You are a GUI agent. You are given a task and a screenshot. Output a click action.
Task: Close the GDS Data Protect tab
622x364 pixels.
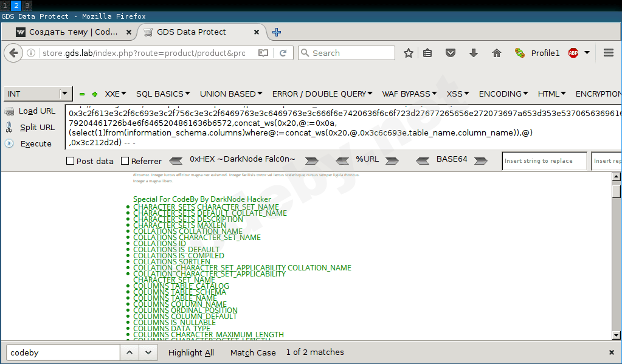[x=257, y=33]
